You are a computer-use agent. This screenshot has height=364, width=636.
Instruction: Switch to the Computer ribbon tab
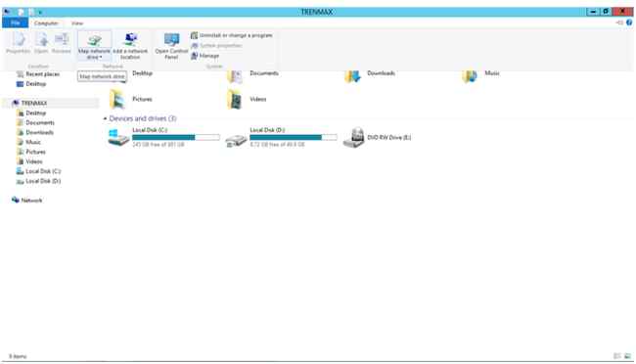tap(46, 23)
